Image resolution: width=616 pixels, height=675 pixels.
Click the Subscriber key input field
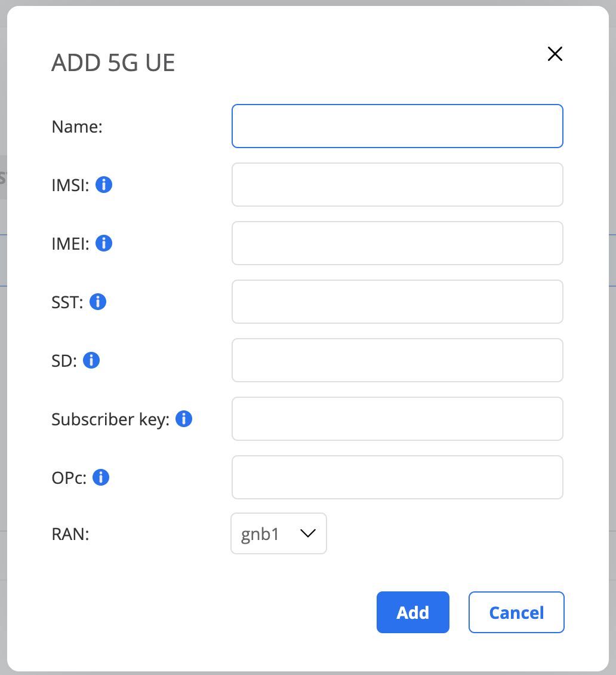[x=398, y=419]
